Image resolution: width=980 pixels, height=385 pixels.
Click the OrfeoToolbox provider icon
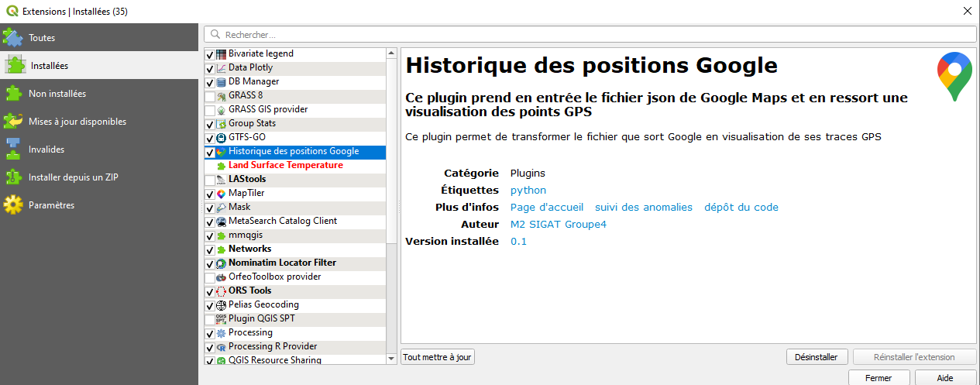click(221, 277)
